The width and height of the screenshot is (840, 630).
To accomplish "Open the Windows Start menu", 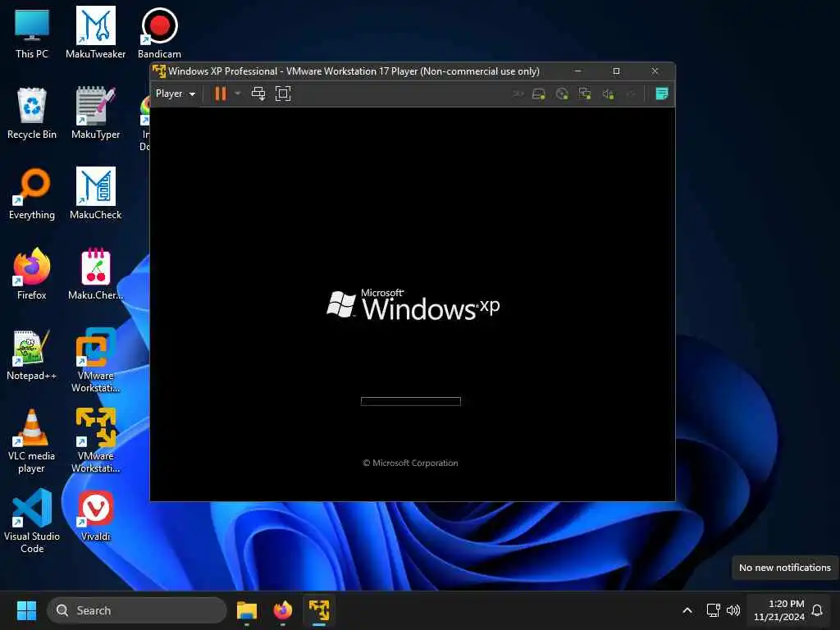I will [26, 610].
